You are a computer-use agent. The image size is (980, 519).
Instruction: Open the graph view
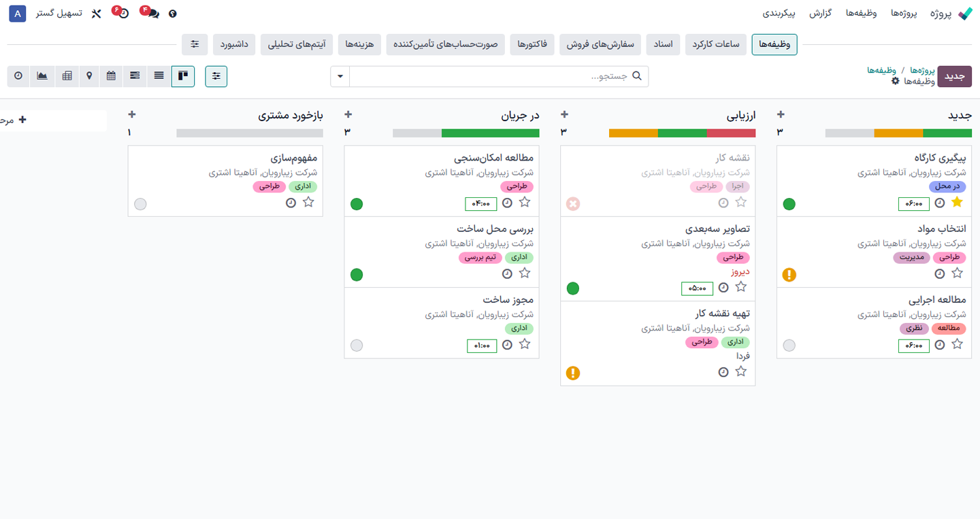tap(42, 76)
